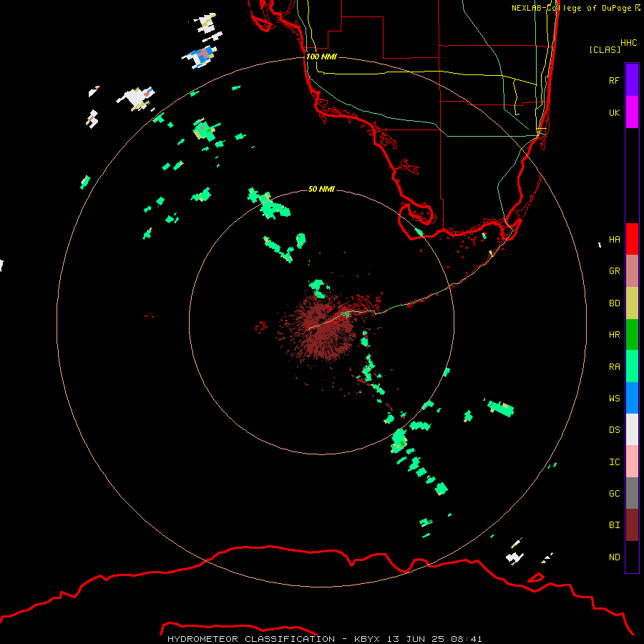Viewport: 644px width, 644px height.
Task: Click the WS legend label
Action: click(x=614, y=398)
